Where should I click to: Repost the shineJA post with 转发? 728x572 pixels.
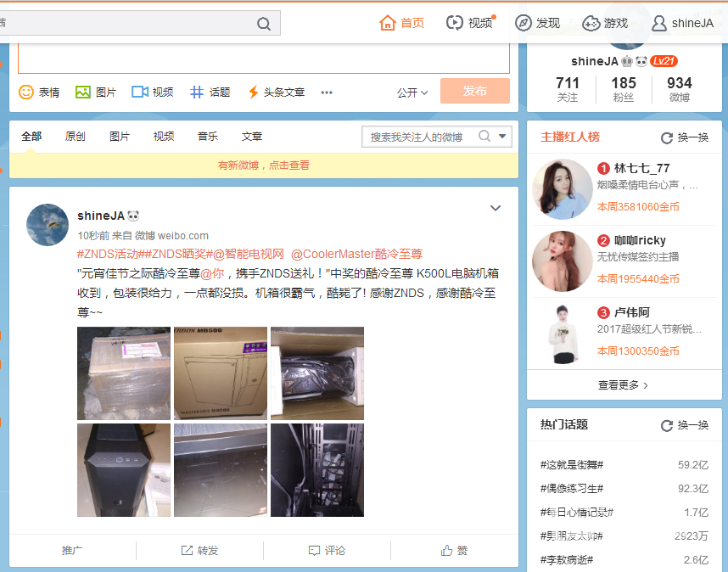click(x=199, y=550)
